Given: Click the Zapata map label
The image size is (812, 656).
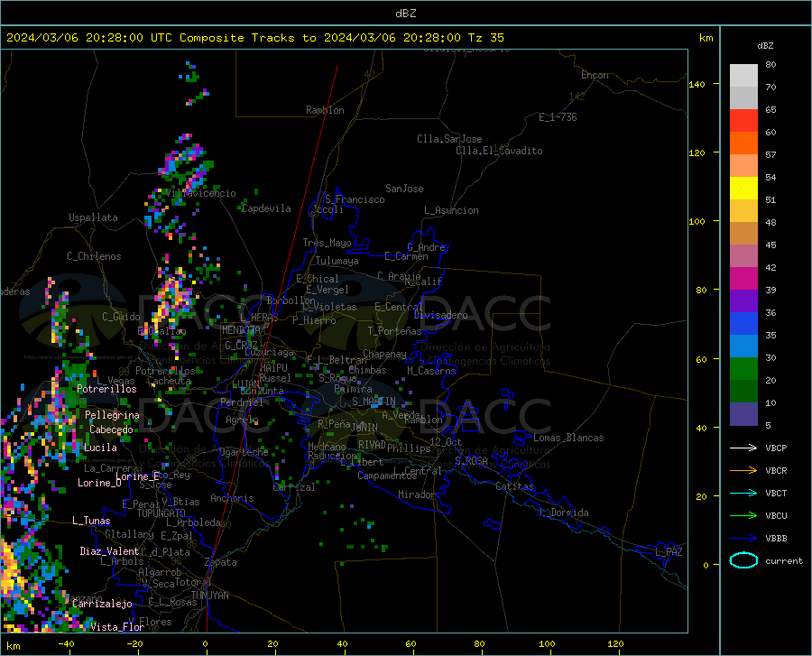Looking at the screenshot, I should click(221, 562).
